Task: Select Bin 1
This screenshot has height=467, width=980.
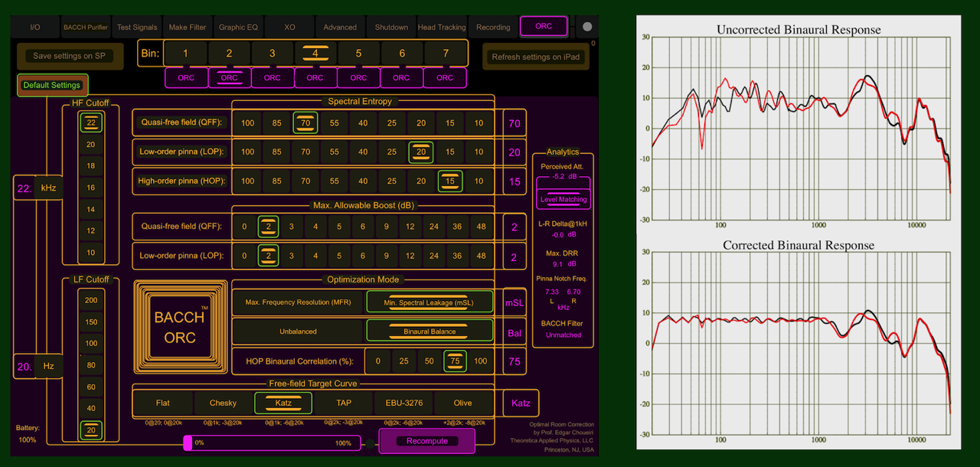Action: (185, 54)
